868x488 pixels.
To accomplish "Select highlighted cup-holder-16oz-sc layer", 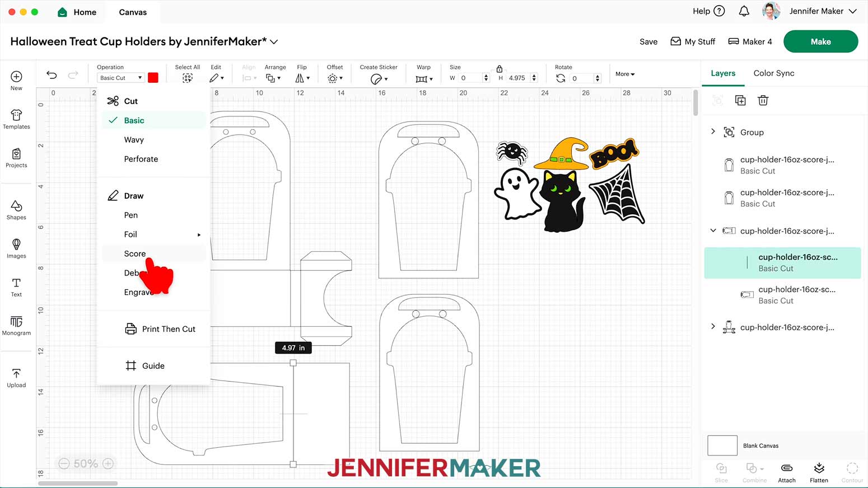I will point(782,263).
